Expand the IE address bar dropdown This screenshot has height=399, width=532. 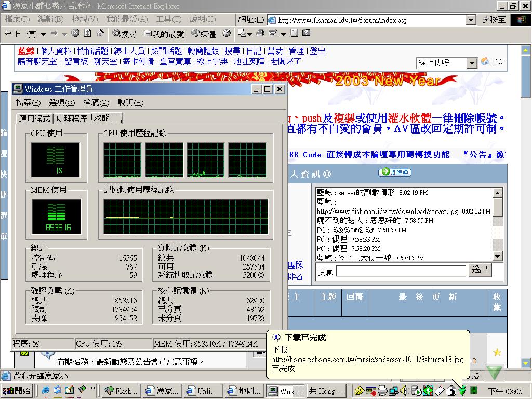tap(471, 20)
